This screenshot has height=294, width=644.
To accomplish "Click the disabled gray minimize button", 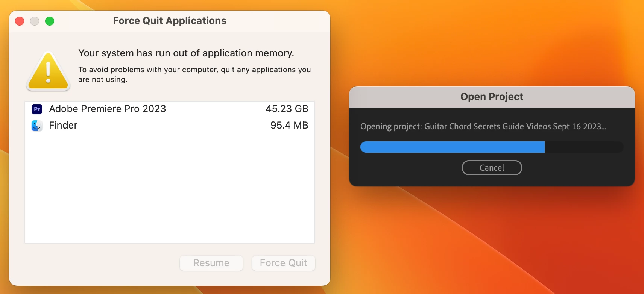I will (35, 21).
